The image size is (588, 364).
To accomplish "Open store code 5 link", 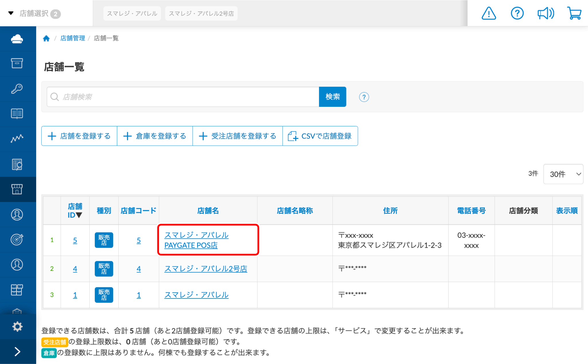I will pos(139,240).
